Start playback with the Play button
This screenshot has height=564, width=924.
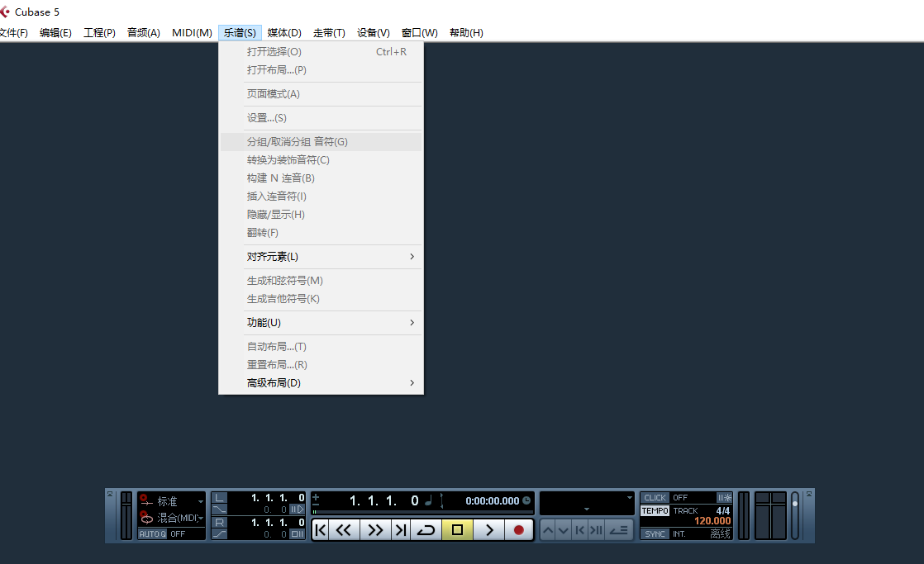click(x=489, y=530)
